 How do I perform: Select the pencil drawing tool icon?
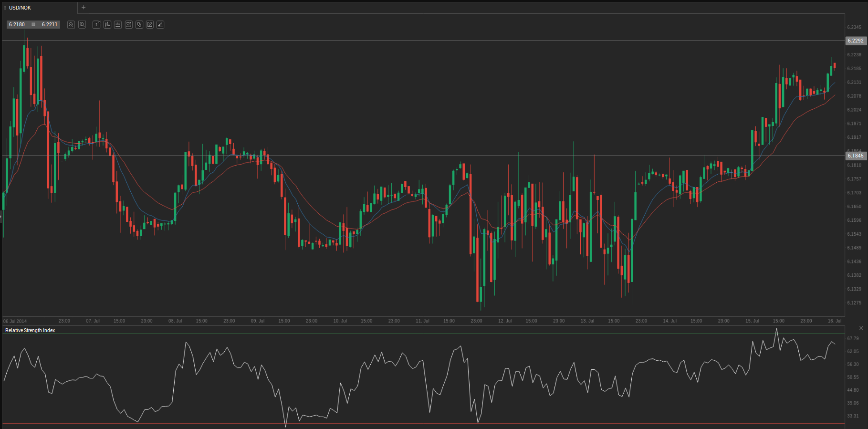(160, 25)
